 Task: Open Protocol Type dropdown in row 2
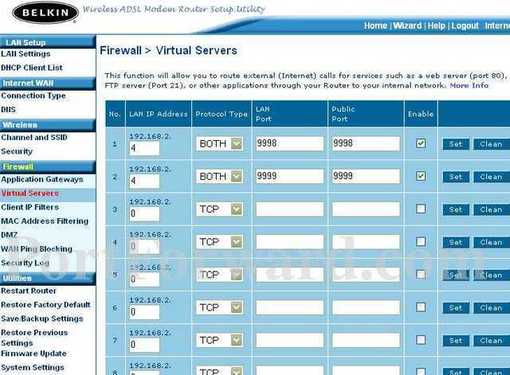click(x=219, y=177)
